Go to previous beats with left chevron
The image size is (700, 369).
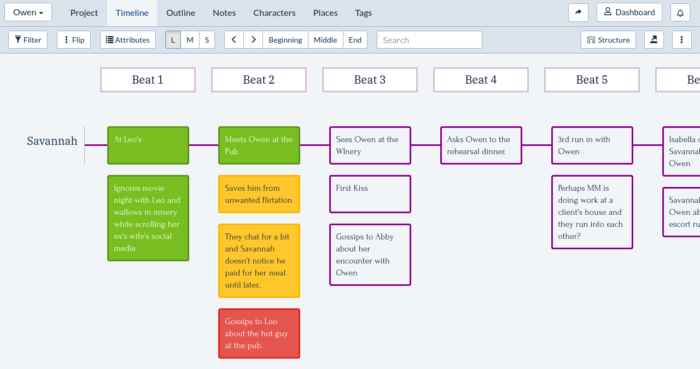pyautogui.click(x=234, y=40)
